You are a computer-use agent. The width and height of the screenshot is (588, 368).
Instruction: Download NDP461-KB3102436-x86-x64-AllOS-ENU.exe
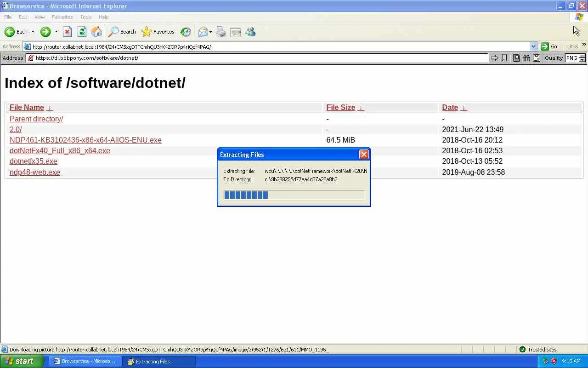point(85,140)
